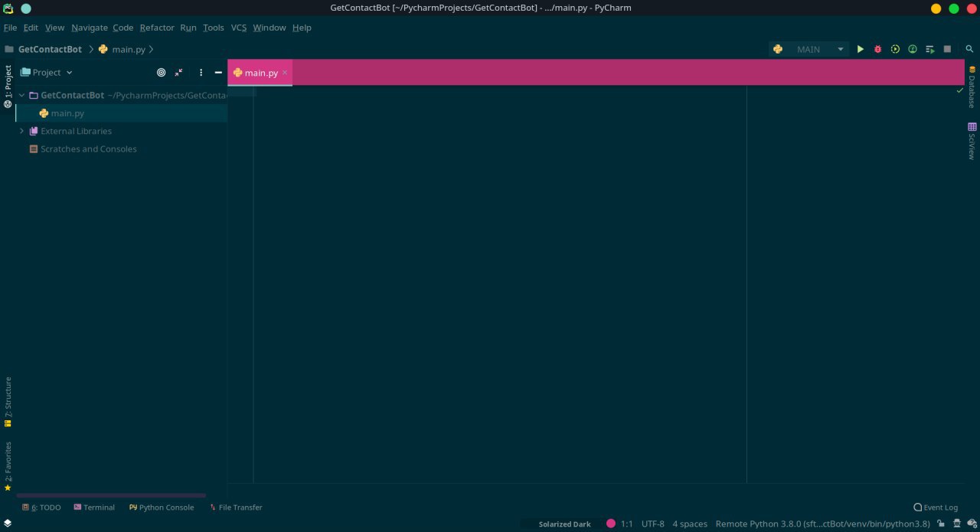Click the inspector hat icon in status bar
The image size is (980, 532).
956,524
